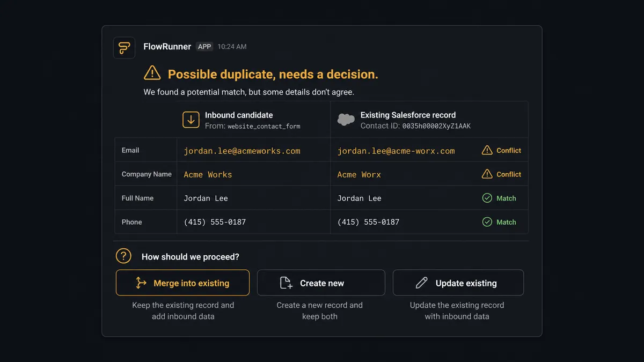The image size is (644, 362).
Task: Click the pencil icon in Update existing
Action: point(422,283)
